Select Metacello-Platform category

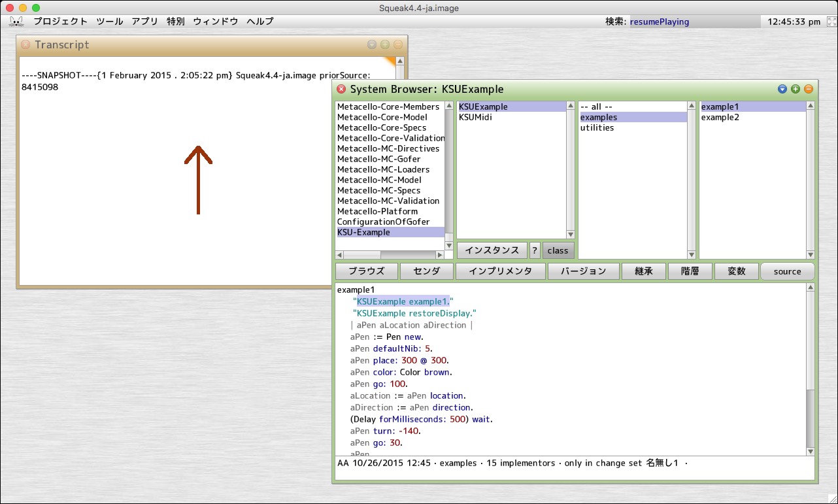390,211
